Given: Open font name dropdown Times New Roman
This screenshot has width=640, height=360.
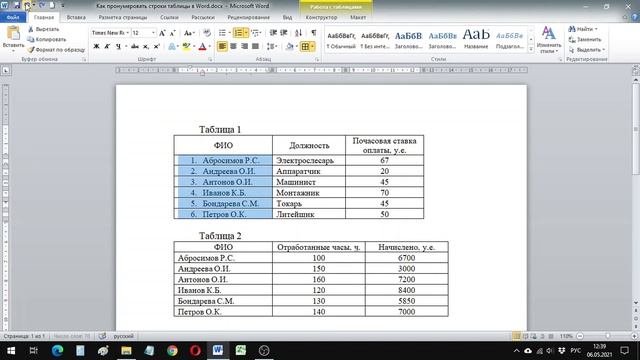Looking at the screenshot, I should [x=127, y=33].
